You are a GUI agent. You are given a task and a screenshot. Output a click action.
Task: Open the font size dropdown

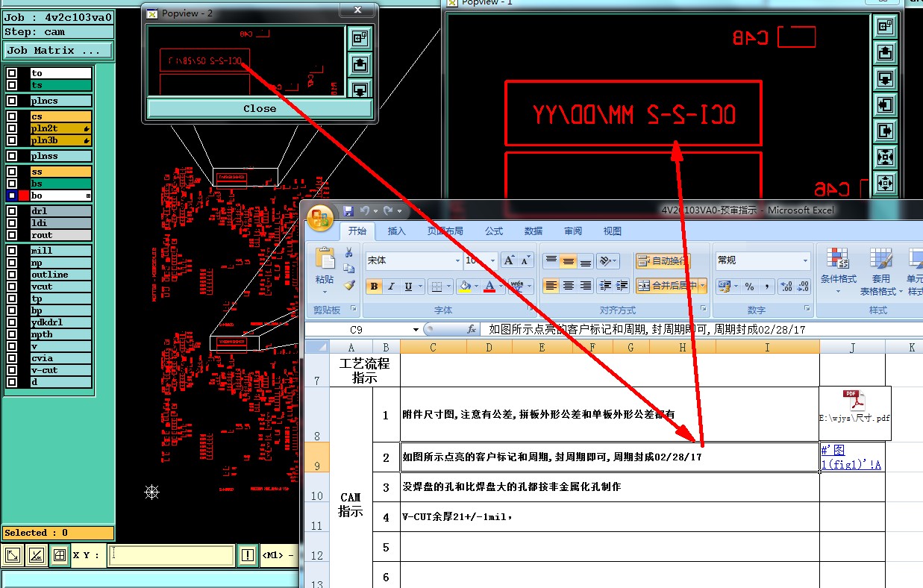tap(493, 260)
